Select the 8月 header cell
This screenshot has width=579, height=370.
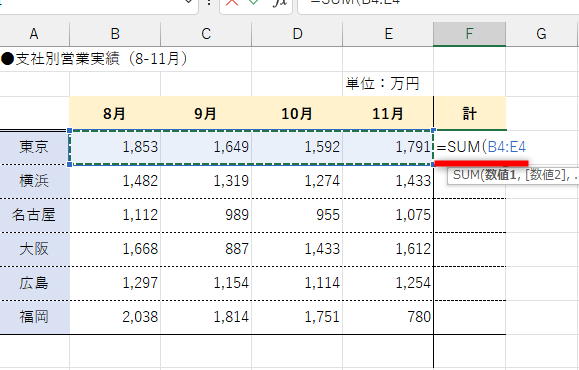click(x=115, y=113)
